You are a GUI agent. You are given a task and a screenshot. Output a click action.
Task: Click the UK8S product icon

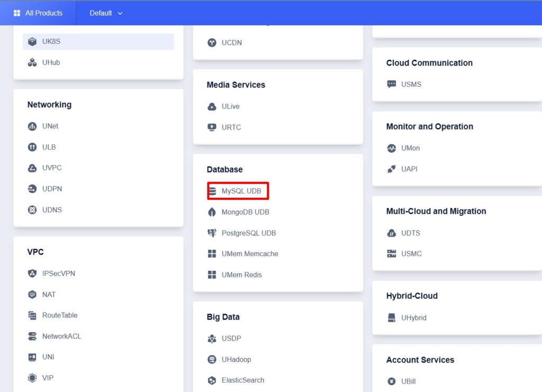point(32,41)
